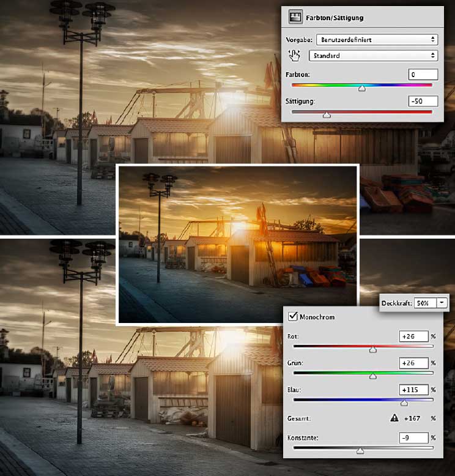Click the Farbton value input field
This screenshot has height=476, width=455.
(x=423, y=74)
